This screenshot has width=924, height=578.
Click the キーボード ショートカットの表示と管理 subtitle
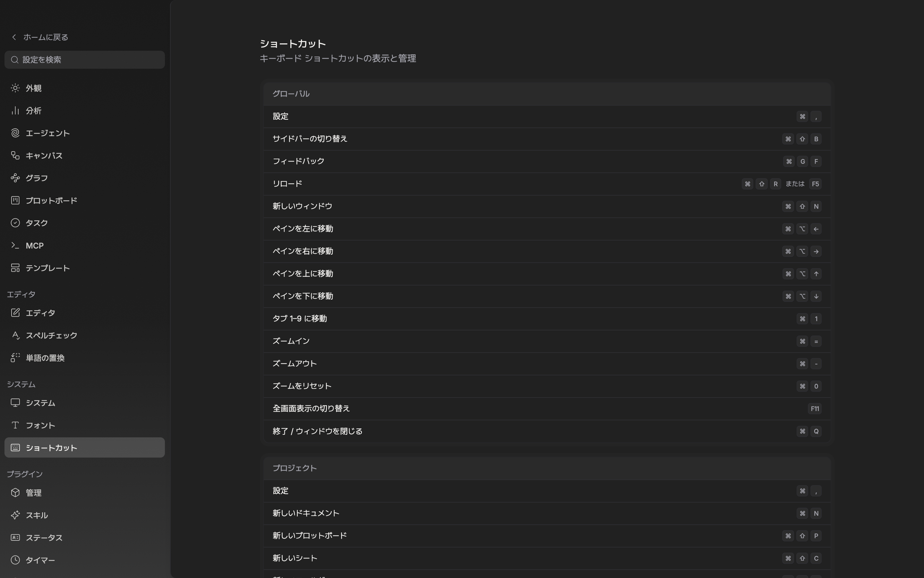click(x=338, y=58)
